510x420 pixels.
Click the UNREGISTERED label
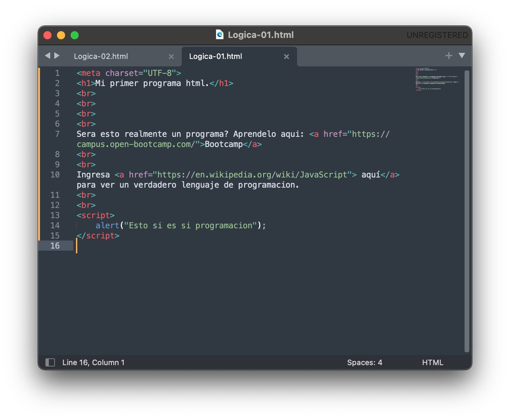(437, 35)
